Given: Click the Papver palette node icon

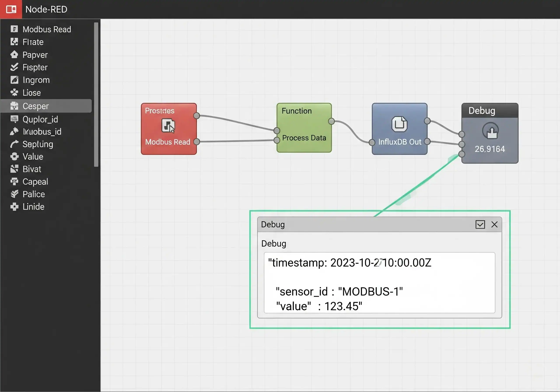Looking at the screenshot, I should pos(14,54).
